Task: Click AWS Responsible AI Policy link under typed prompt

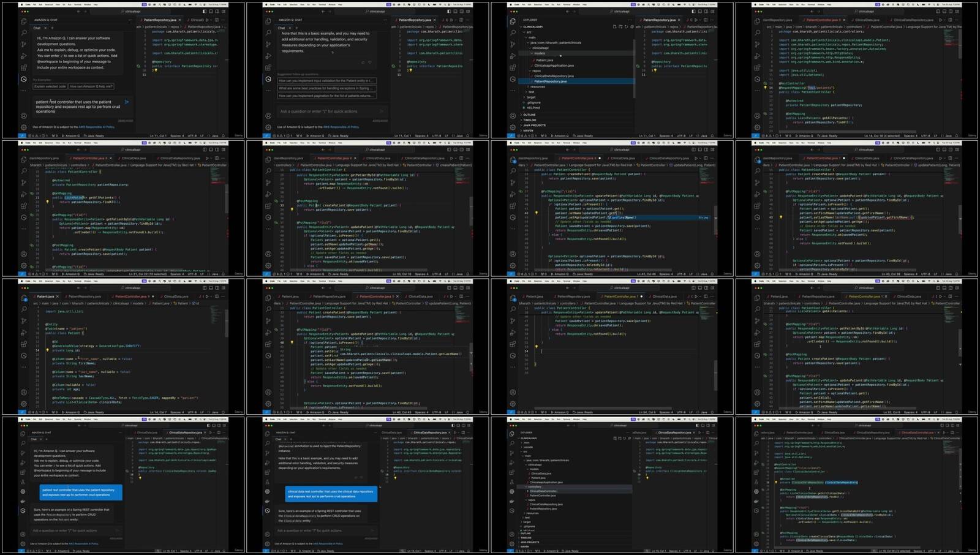Action: [97, 127]
